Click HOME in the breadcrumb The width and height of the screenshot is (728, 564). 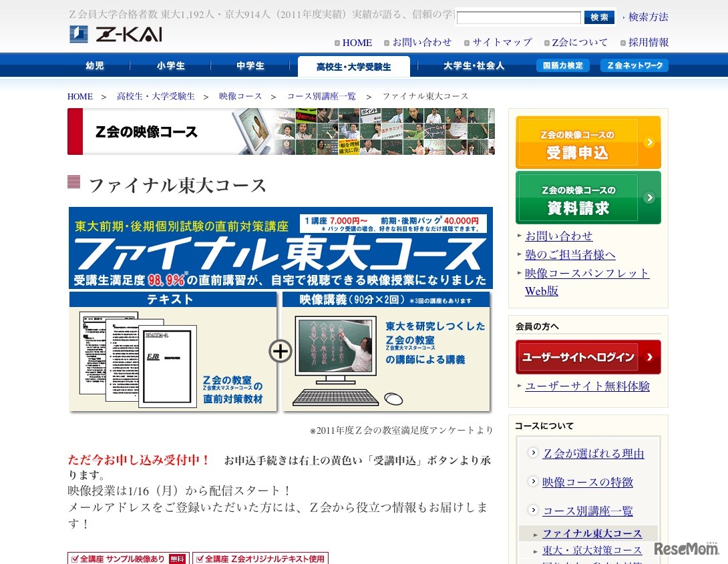click(80, 97)
